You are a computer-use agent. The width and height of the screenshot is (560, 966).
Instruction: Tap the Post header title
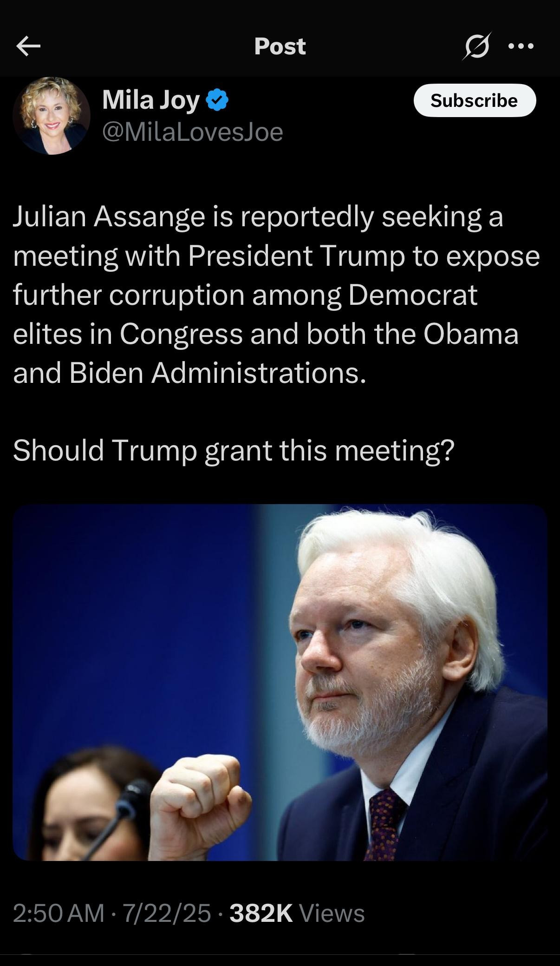[280, 46]
